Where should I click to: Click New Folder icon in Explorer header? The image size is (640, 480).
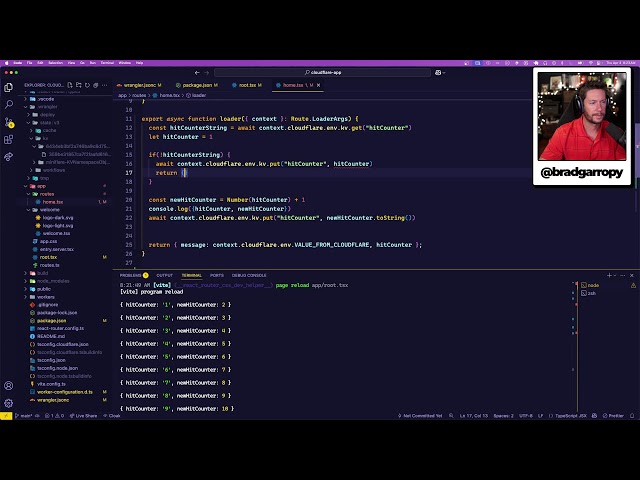(79, 85)
